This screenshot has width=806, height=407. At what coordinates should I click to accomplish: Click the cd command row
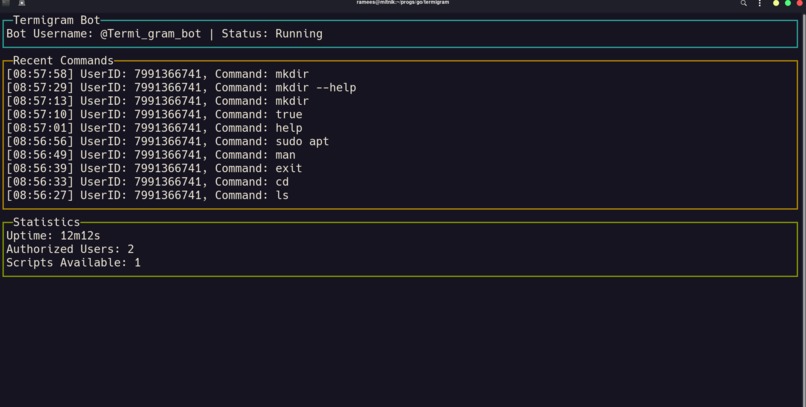point(148,181)
